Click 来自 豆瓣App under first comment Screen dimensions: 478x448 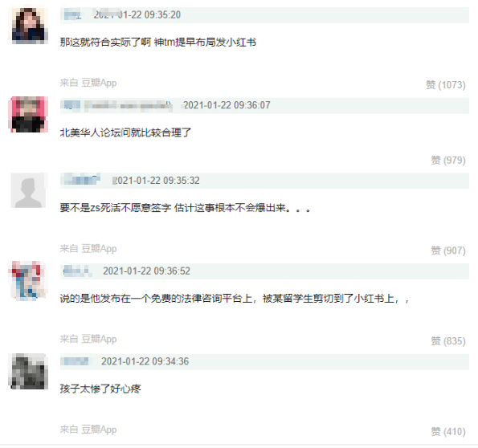(x=88, y=83)
